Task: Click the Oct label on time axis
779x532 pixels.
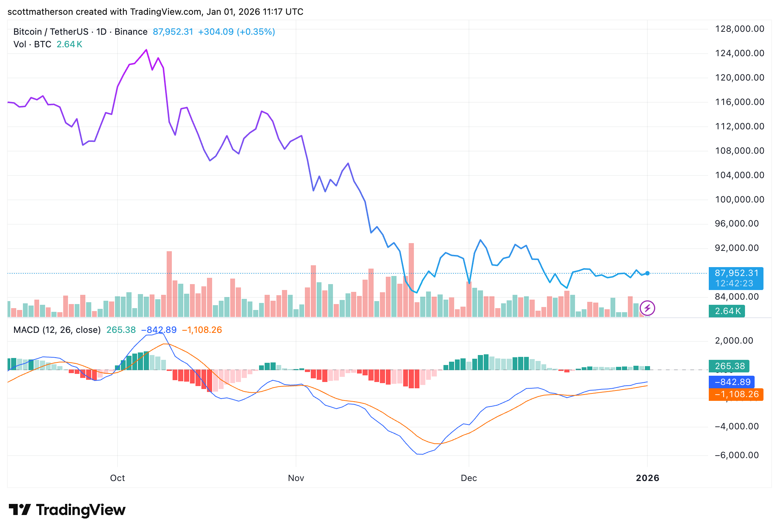Action: point(117,478)
